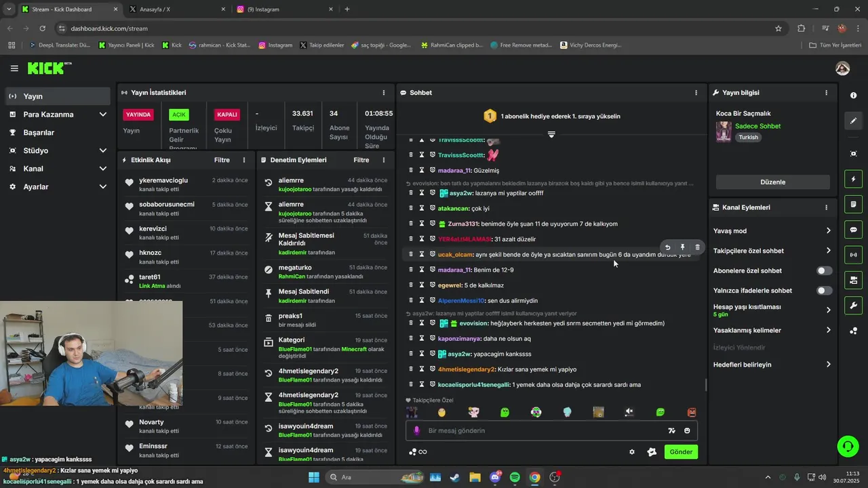
Task: Open chat settings gear icon
Action: pos(632,452)
